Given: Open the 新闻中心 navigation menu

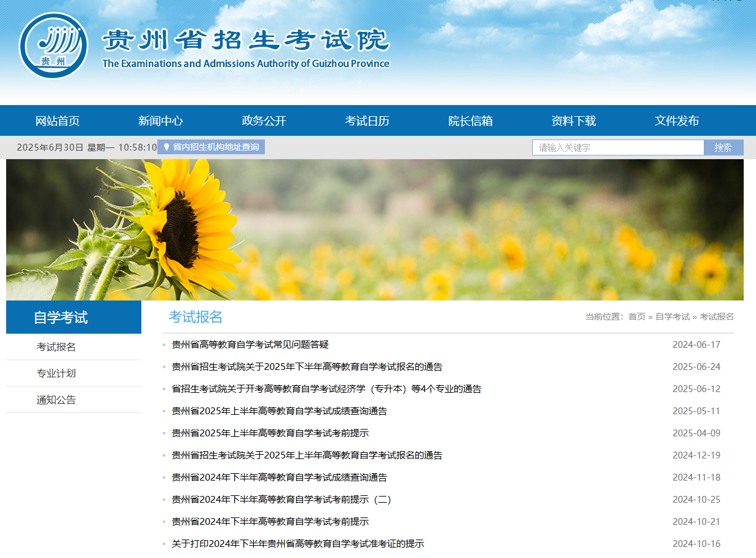Looking at the screenshot, I should click(160, 121).
